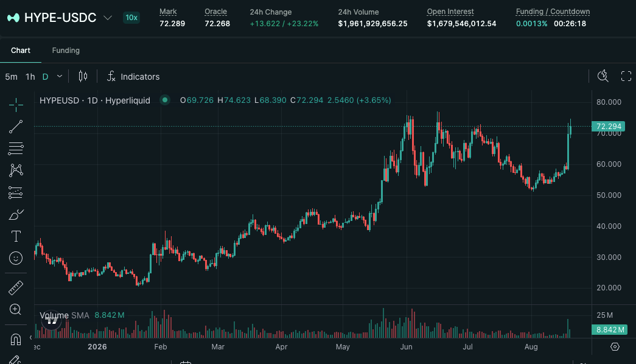The image size is (636, 364).
Task: Select the 5m timeframe
Action: point(12,77)
